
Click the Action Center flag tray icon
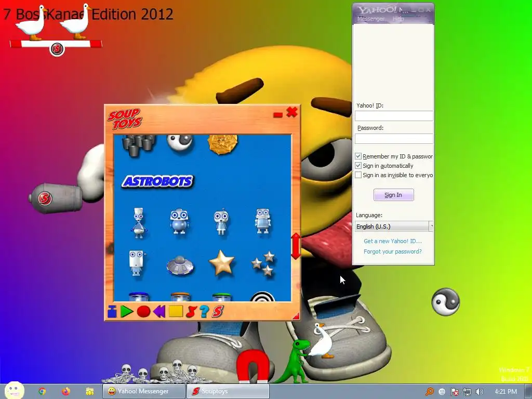click(454, 392)
